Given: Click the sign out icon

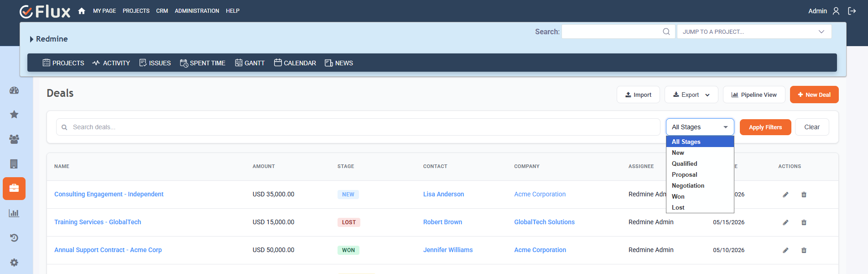Looking at the screenshot, I should [x=852, y=11].
